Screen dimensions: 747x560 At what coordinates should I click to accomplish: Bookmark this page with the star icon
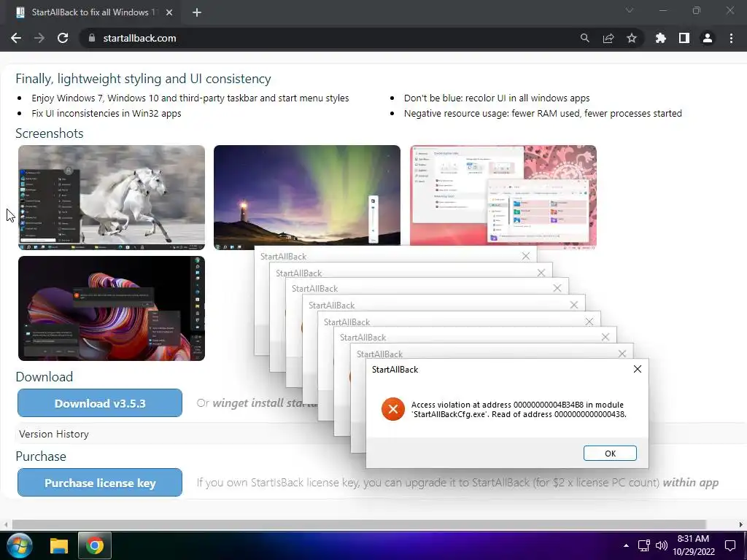(x=632, y=38)
